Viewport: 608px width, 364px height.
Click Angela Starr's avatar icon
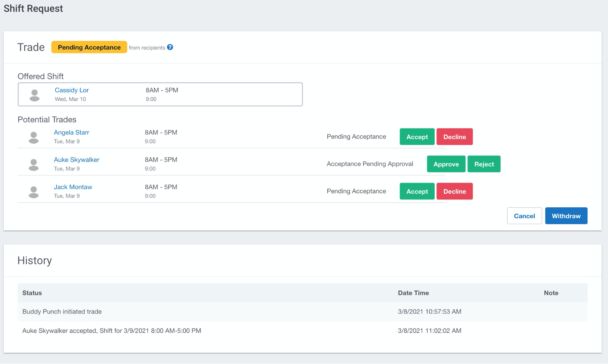point(33,137)
